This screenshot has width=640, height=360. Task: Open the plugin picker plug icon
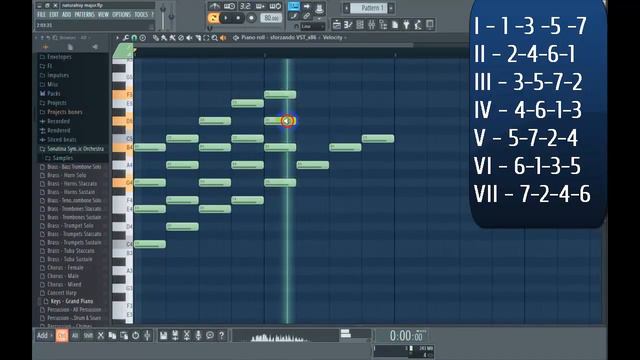406,25
